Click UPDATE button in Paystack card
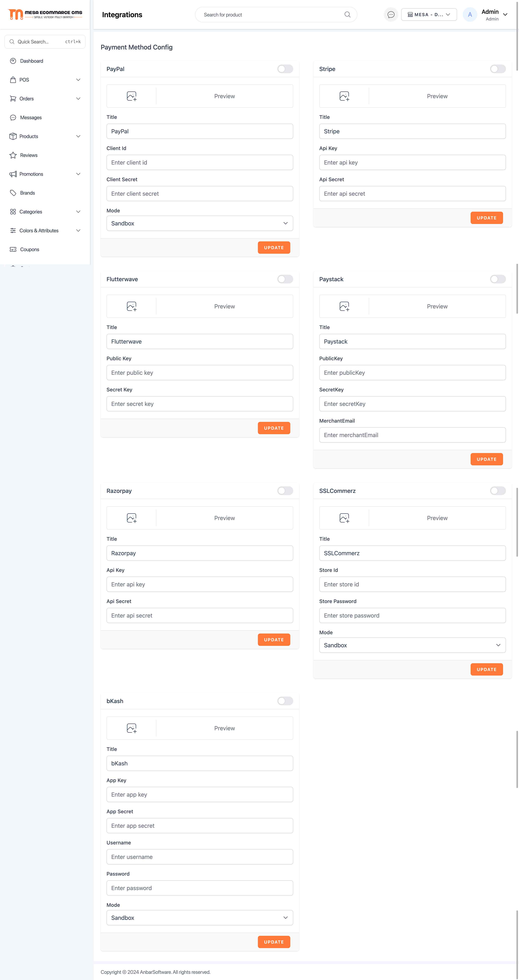This screenshot has width=519, height=980. click(x=487, y=459)
